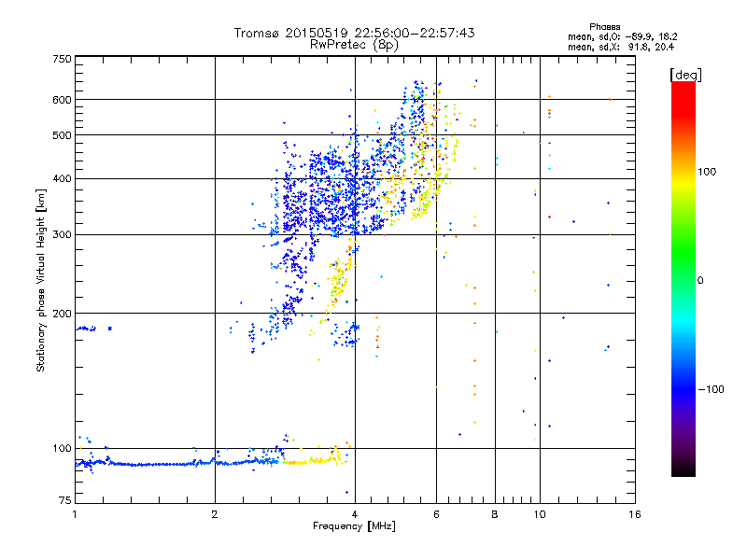Click the x-axis label '2'
The image size is (747, 560).
[x=215, y=514]
